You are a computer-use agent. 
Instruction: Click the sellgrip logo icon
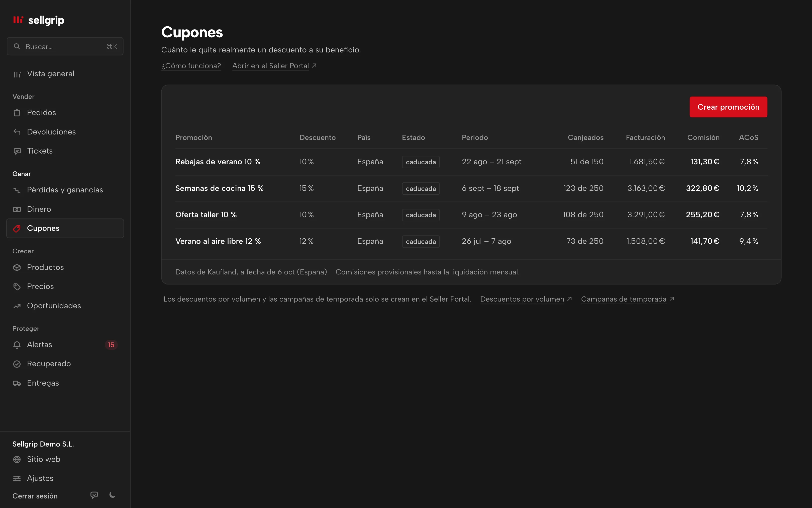tap(18, 20)
